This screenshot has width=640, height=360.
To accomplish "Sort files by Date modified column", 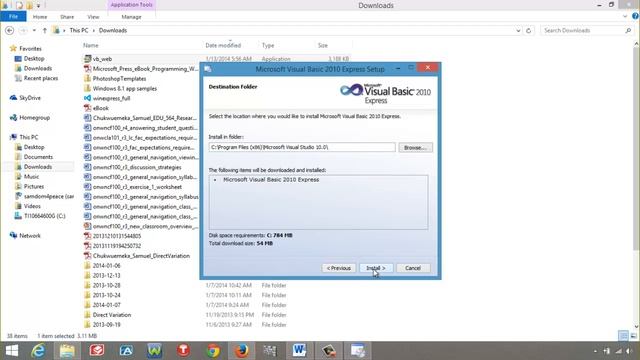I will coord(223,45).
